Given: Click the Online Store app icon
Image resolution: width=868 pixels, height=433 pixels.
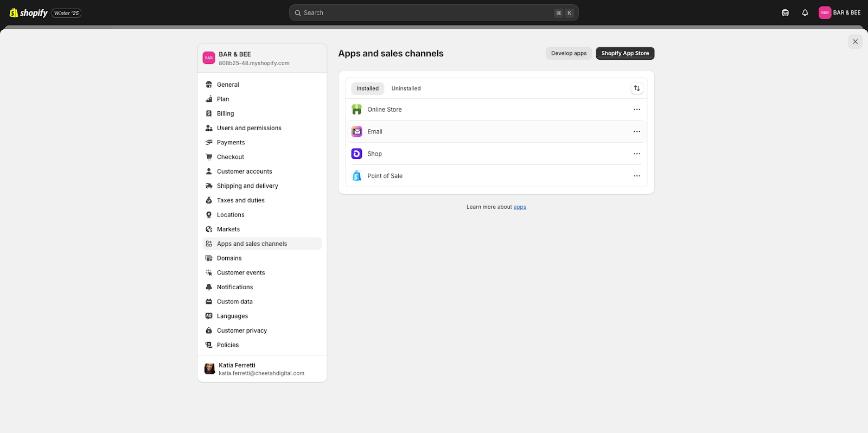Looking at the screenshot, I should tap(356, 110).
